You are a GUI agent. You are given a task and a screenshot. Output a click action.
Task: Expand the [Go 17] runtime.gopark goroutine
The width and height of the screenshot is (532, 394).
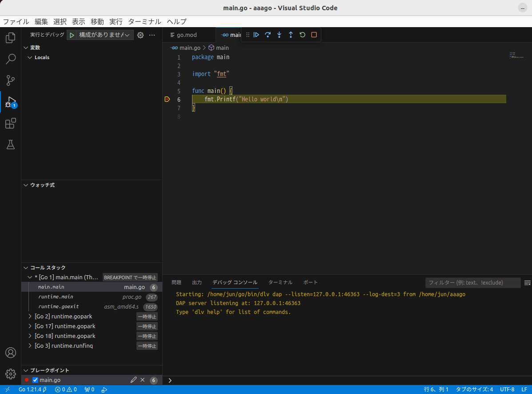click(30, 326)
